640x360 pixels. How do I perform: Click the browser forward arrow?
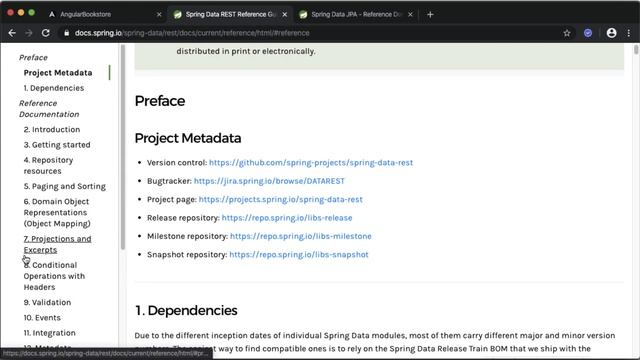pos(29,33)
